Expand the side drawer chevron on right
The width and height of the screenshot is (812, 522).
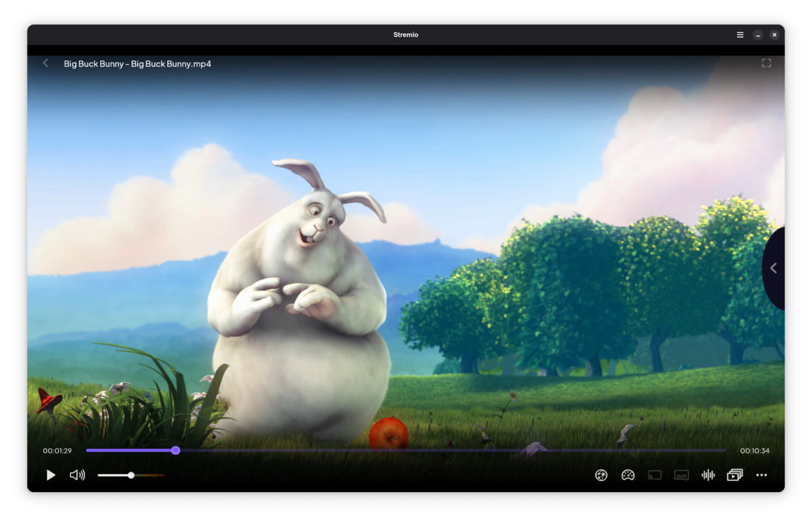click(774, 268)
